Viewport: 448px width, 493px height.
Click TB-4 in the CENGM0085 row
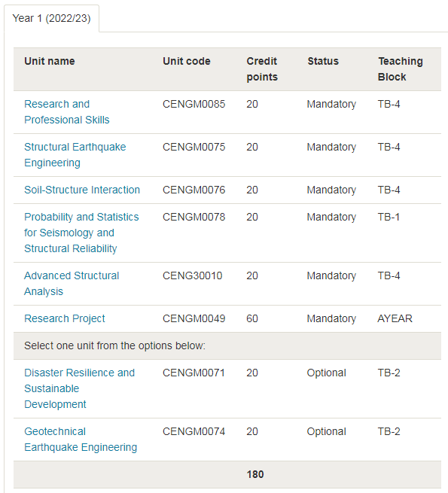(389, 104)
